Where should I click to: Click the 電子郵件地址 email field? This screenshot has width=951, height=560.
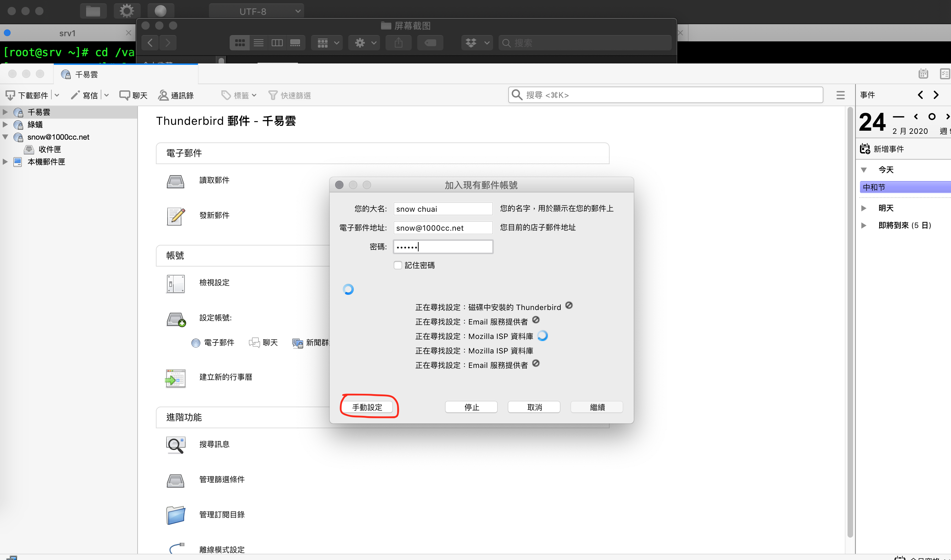443,228
